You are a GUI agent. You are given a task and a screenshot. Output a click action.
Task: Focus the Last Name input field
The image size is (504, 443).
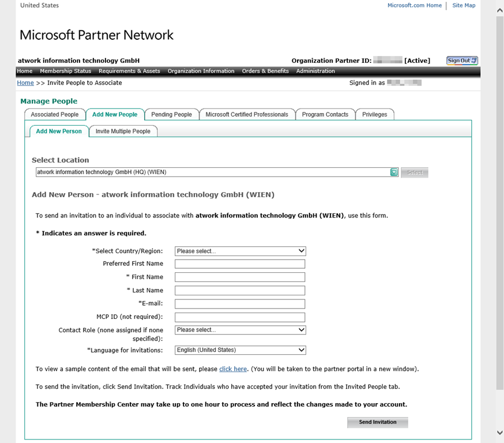tap(240, 291)
